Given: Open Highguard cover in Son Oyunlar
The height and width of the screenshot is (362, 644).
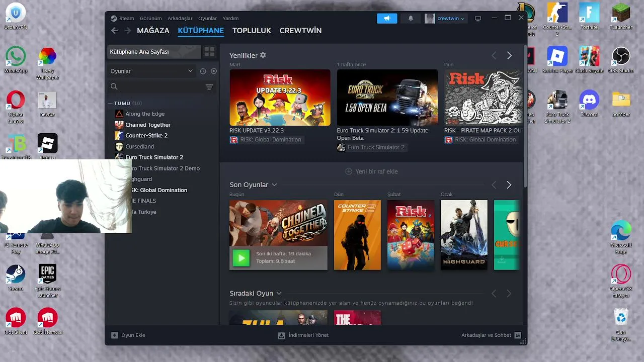Looking at the screenshot, I should click(x=464, y=235).
